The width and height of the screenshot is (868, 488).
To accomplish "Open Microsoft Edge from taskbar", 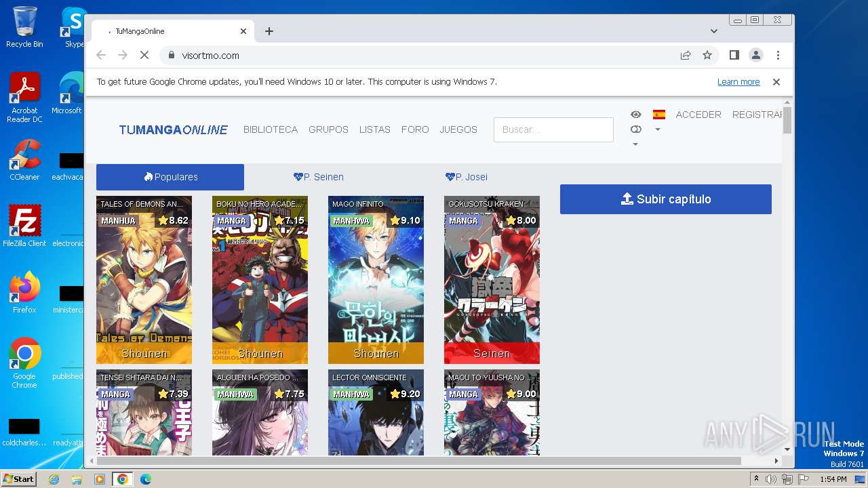I will pos(146,479).
